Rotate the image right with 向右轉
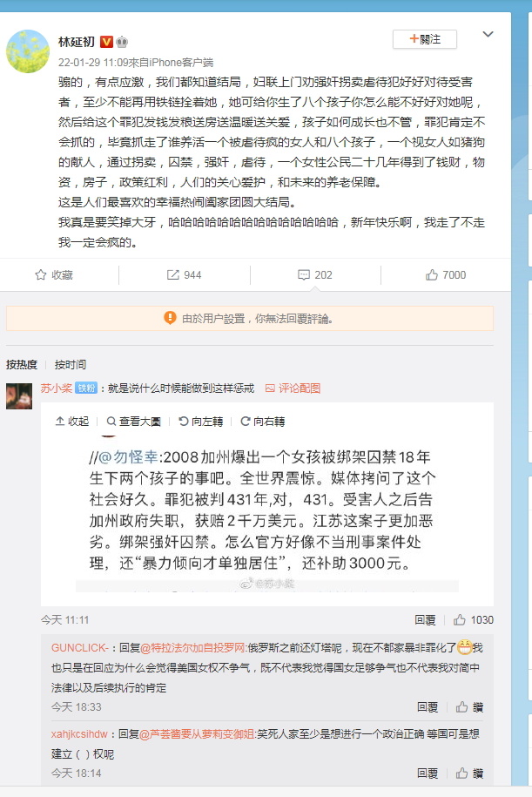This screenshot has height=797, width=532. point(263,421)
